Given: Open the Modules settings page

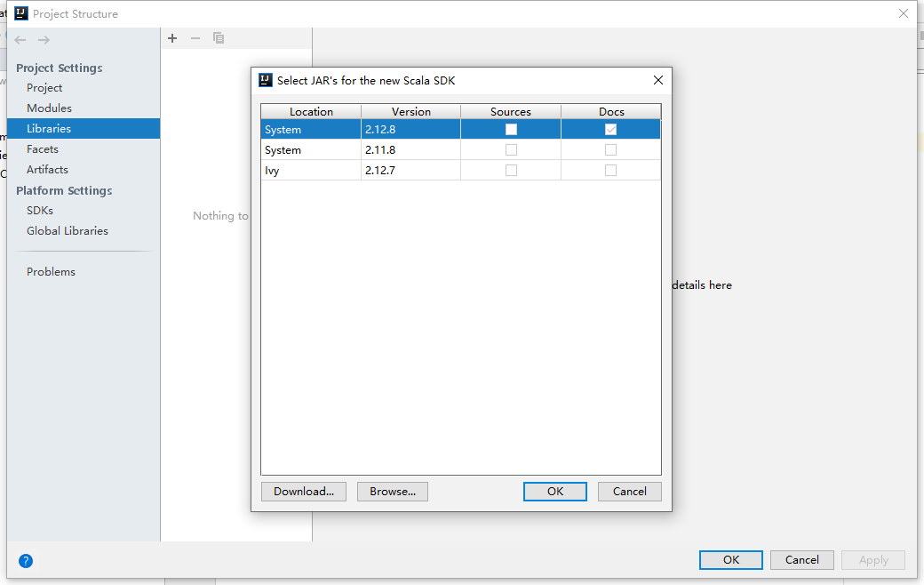Looking at the screenshot, I should click(x=84, y=108).
